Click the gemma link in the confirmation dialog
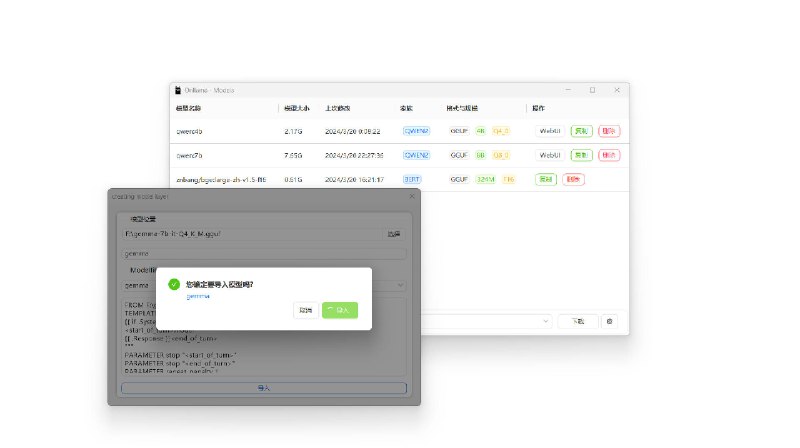800x448 pixels. [197, 297]
